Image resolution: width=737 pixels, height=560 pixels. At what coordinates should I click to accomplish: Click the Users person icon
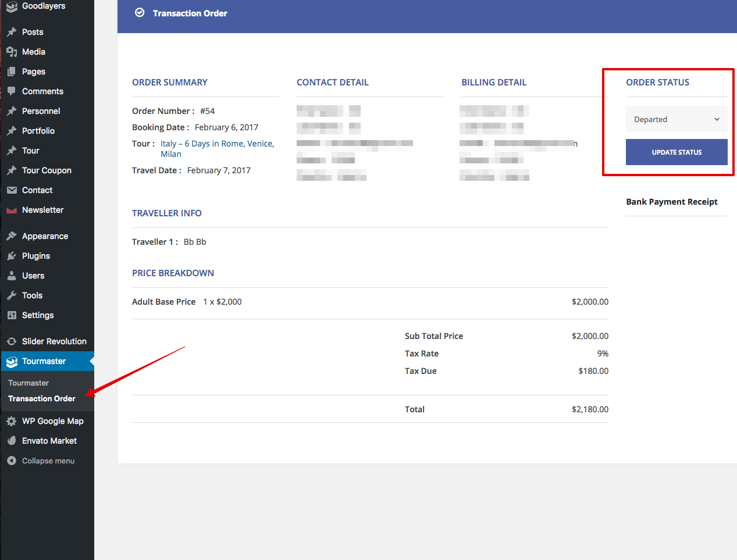click(x=12, y=276)
